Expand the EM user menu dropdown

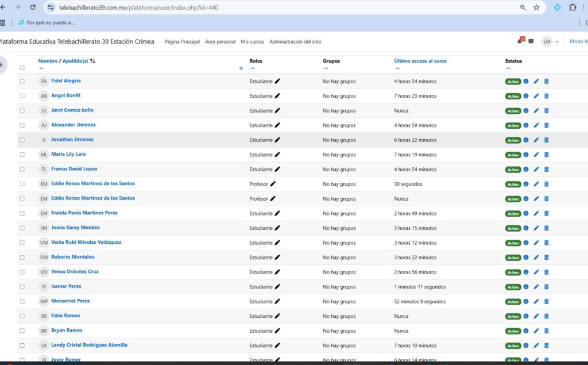coord(550,41)
